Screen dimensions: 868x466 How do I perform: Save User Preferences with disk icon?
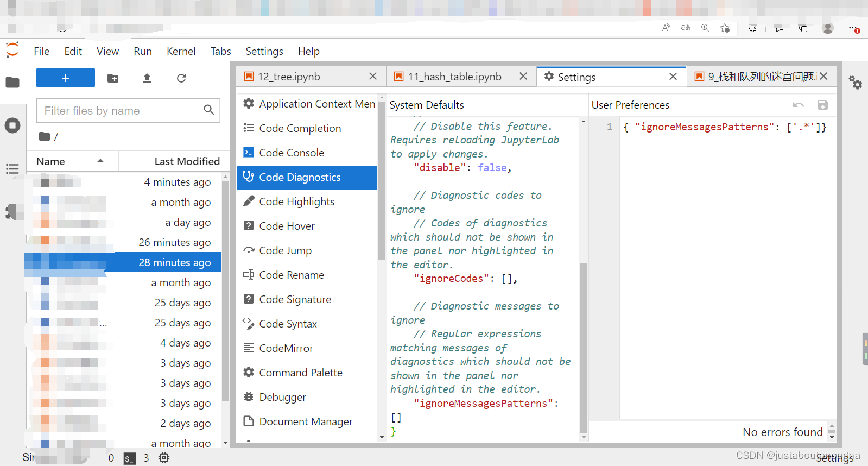pyautogui.click(x=823, y=105)
